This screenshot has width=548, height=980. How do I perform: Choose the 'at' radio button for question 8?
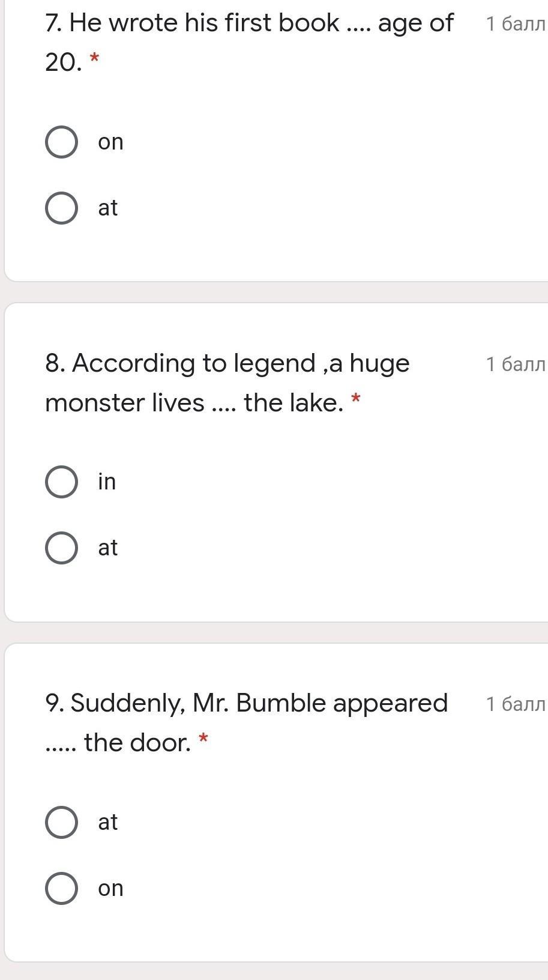pos(61,548)
